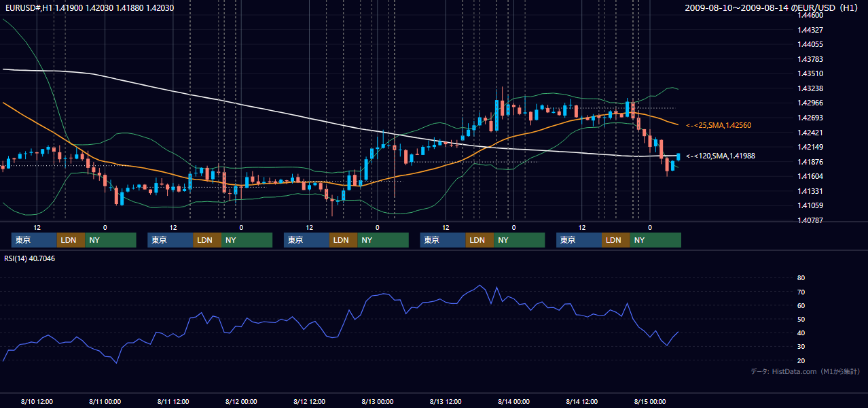Click RSI axis level 40
Screen dimensions: 868x408
(x=801, y=333)
